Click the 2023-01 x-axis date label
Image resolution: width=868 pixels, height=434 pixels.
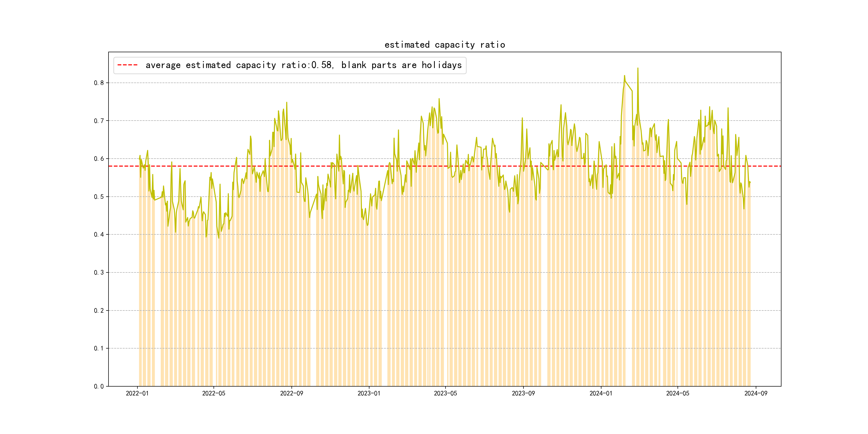369,393
